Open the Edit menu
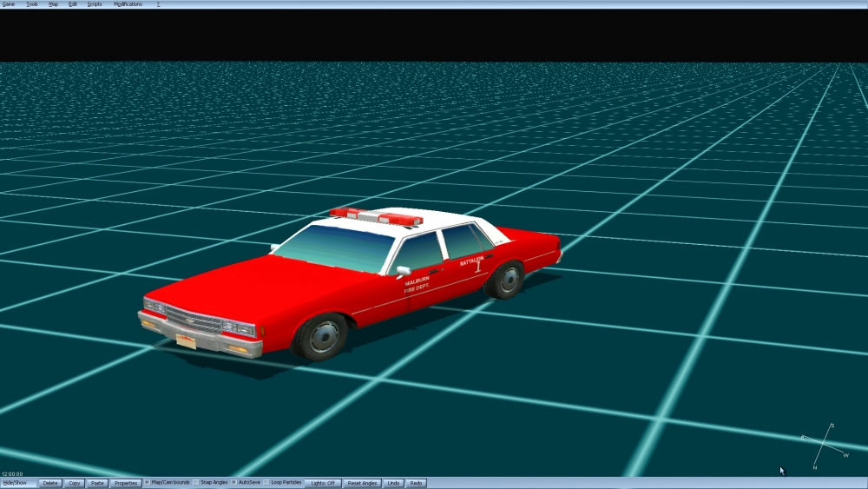This screenshot has width=868, height=489. coord(73,3)
